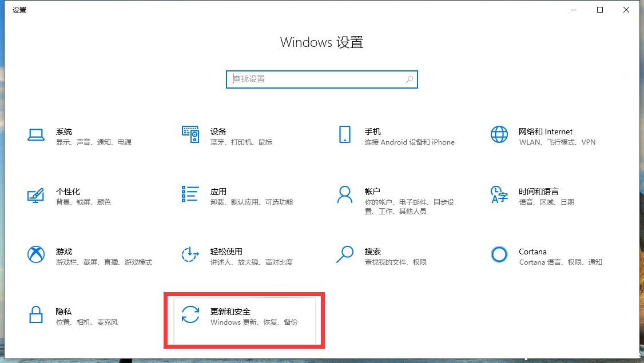
Task: Select the 应用 heading text
Action: tap(218, 192)
